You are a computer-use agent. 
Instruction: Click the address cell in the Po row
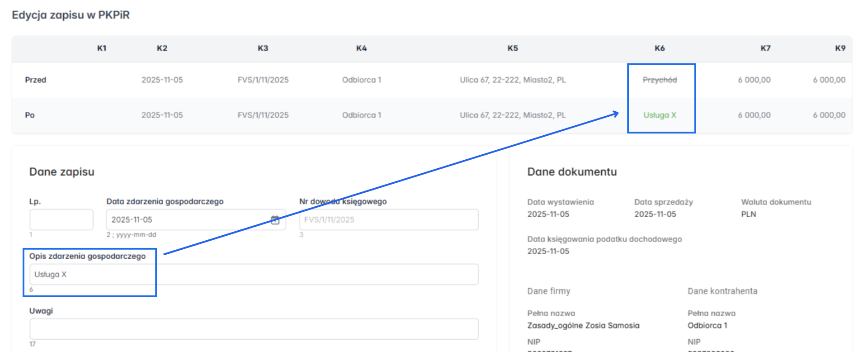513,115
